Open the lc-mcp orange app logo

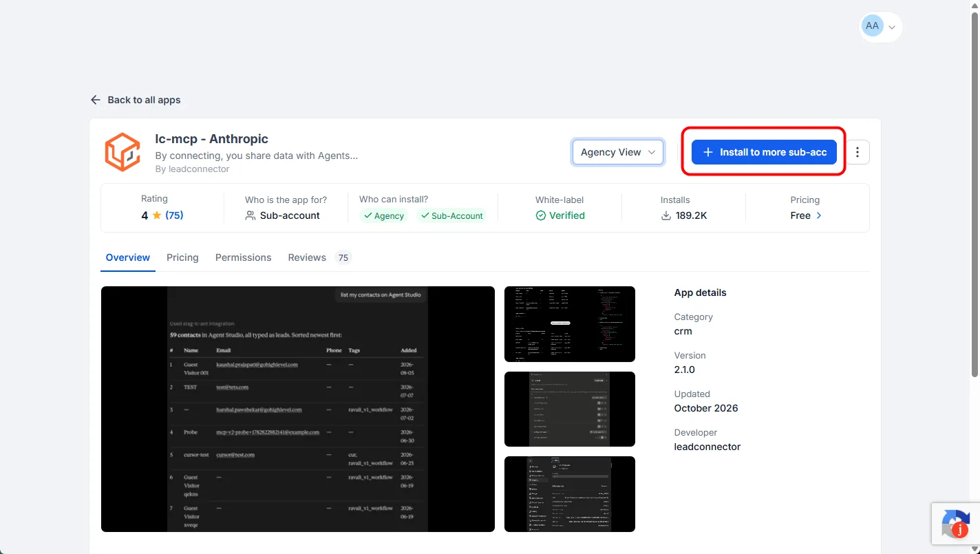tap(122, 152)
